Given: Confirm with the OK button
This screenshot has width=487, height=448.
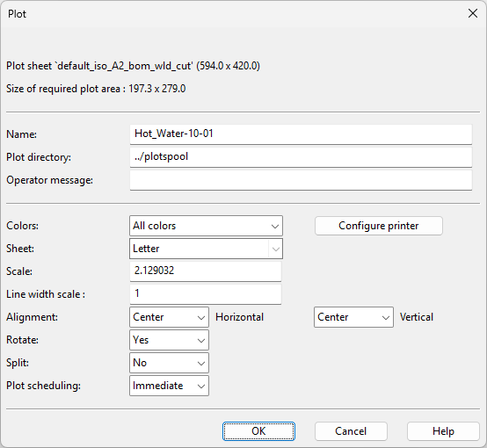Looking at the screenshot, I should (258, 431).
